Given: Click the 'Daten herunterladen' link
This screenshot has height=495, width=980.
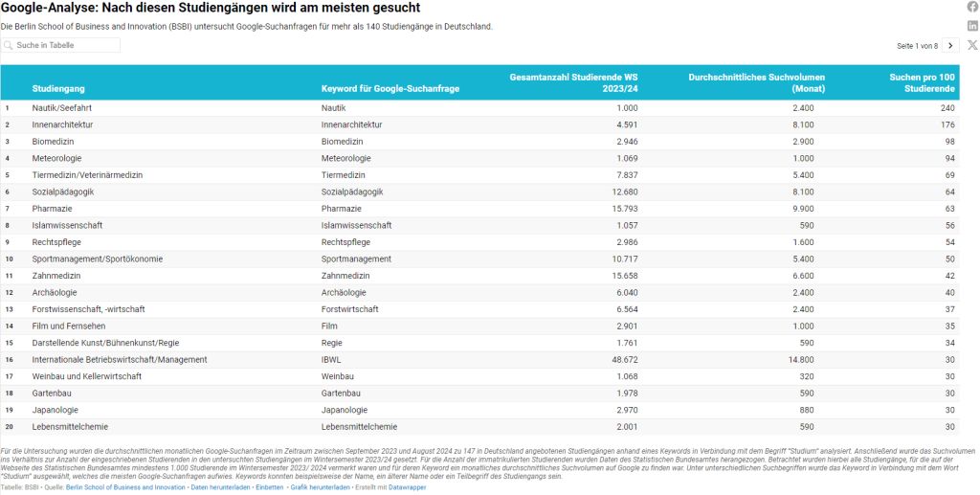Looking at the screenshot, I should [x=220, y=487].
